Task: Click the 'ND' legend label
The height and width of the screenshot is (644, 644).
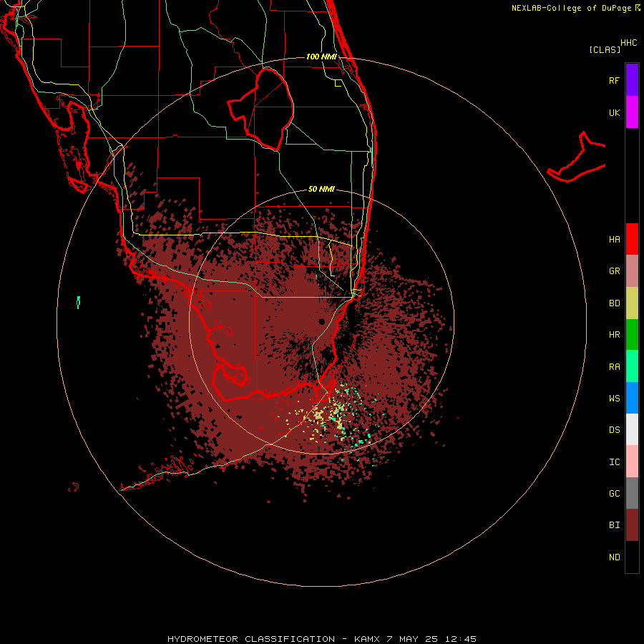Action: pos(614,557)
